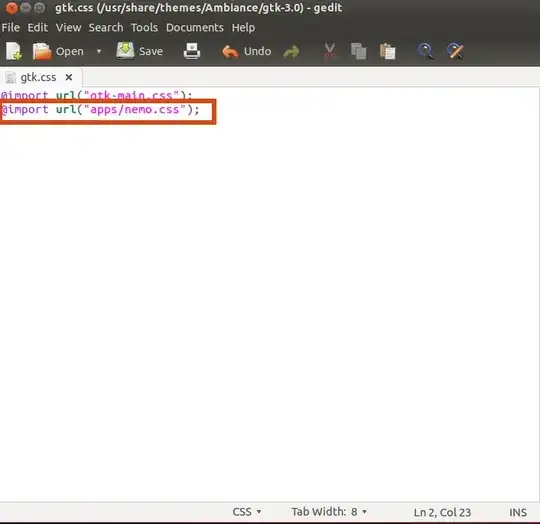The image size is (540, 524).
Task: Toggle the INS insert mode indicator
Action: (518, 512)
